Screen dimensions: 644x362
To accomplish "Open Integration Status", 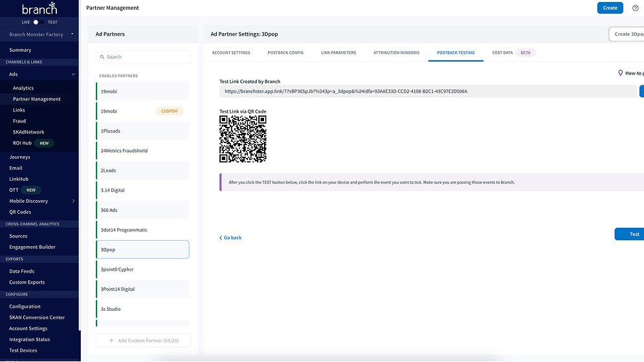I will coord(30,339).
